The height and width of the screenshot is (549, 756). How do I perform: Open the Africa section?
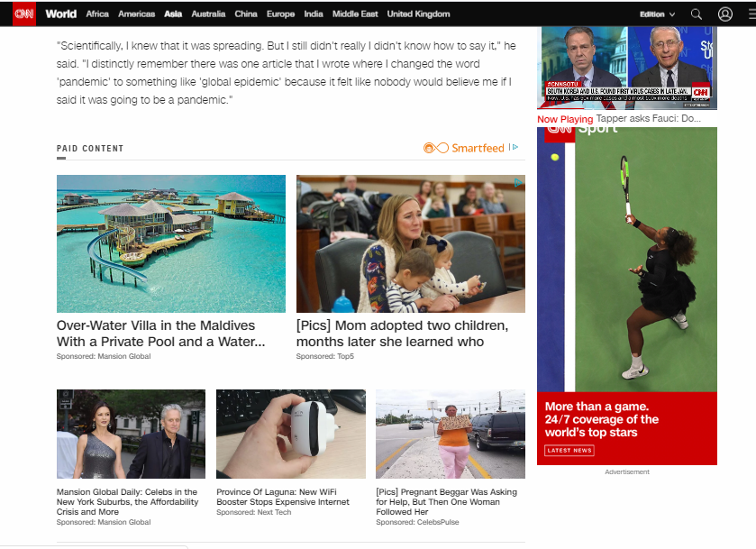(97, 14)
